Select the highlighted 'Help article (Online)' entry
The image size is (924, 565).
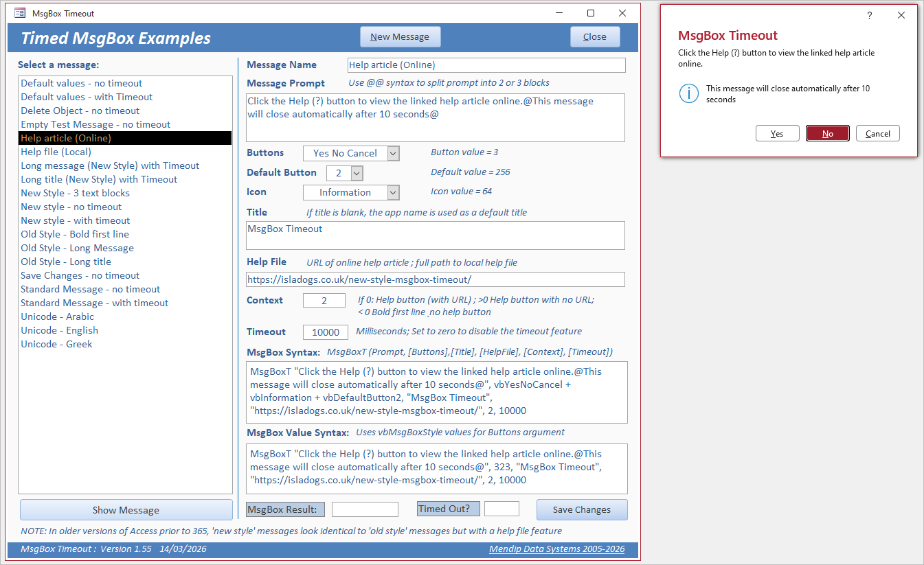(x=125, y=138)
